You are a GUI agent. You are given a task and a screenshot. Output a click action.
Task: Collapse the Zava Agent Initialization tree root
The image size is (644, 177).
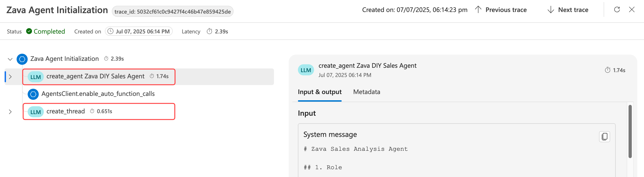[x=10, y=59]
